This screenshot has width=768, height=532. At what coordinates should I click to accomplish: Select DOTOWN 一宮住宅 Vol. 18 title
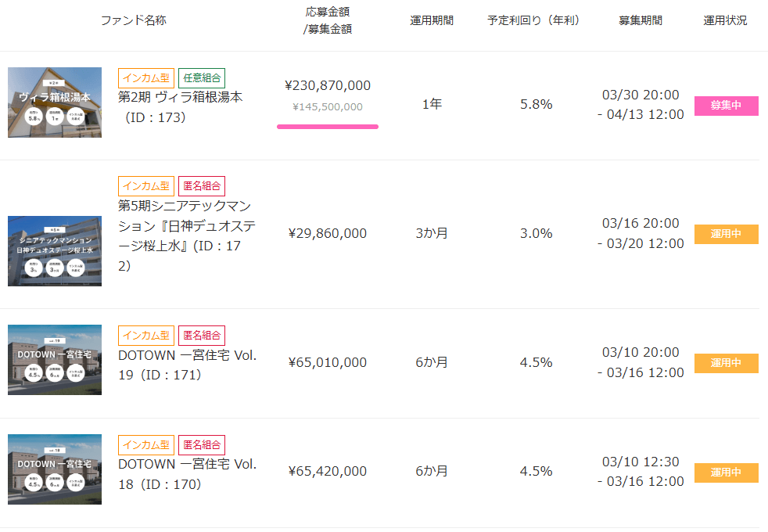point(187,474)
